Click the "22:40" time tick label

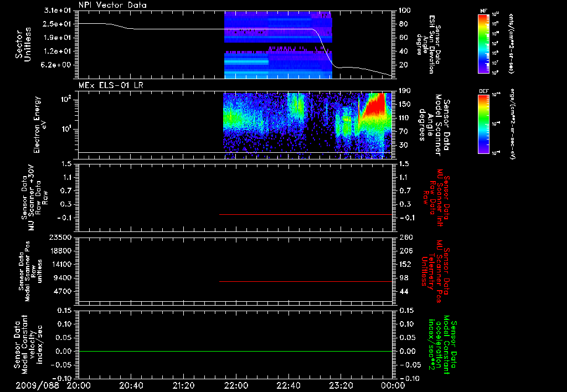click(288, 385)
